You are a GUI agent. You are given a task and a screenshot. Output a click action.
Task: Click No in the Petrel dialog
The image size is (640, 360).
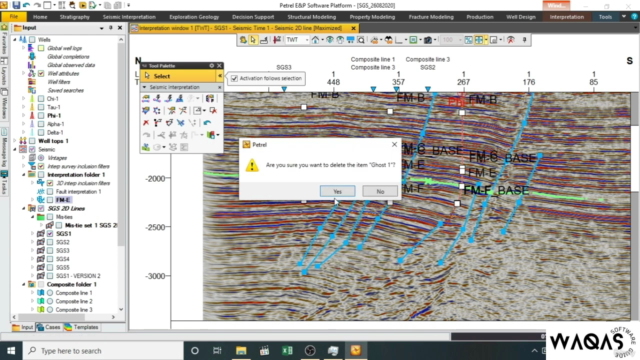coord(380,191)
